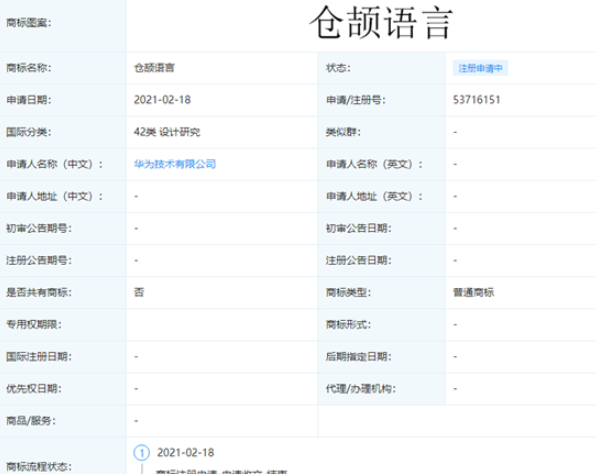Click the 商标形式 label
This screenshot has width=596, height=474.
tap(348, 325)
